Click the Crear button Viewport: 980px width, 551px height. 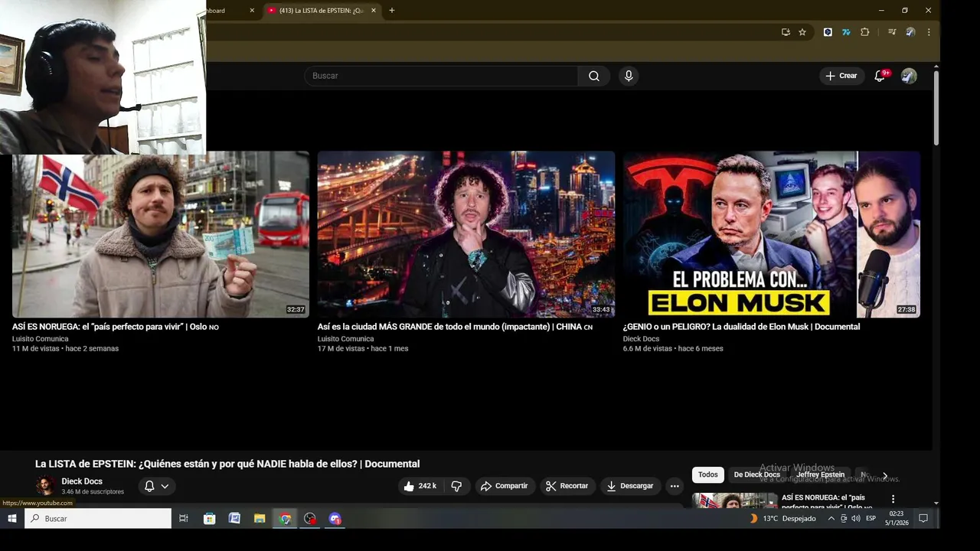click(841, 76)
